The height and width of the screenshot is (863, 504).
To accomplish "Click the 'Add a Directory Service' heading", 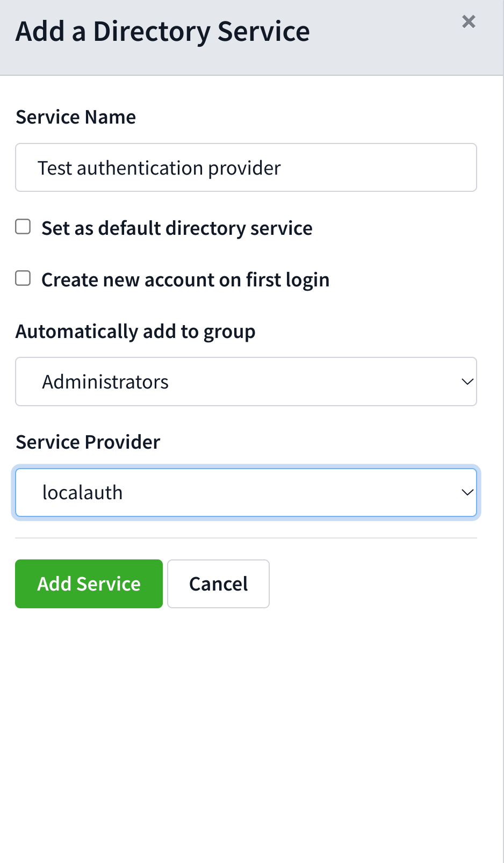I will pos(163,32).
